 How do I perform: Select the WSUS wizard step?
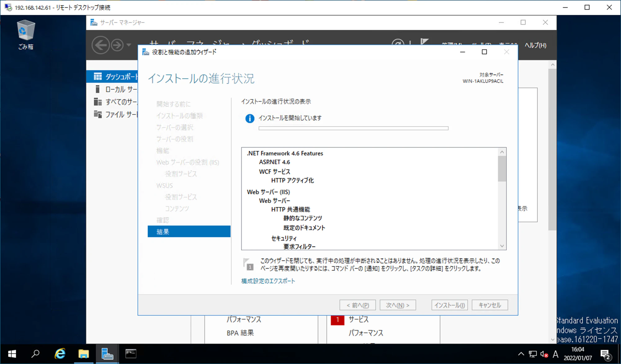pyautogui.click(x=164, y=186)
